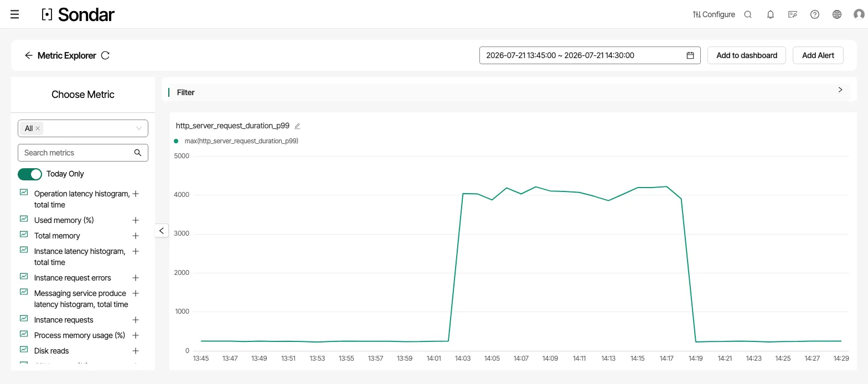868x384 pixels.
Task: Add Messaging service produce latency metric
Action: click(136, 293)
